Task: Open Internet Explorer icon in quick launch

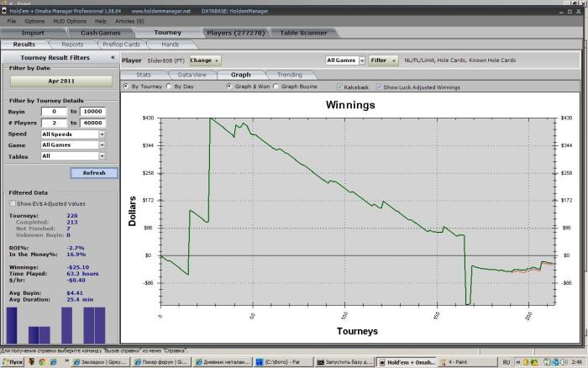Action: pyautogui.click(x=54, y=362)
